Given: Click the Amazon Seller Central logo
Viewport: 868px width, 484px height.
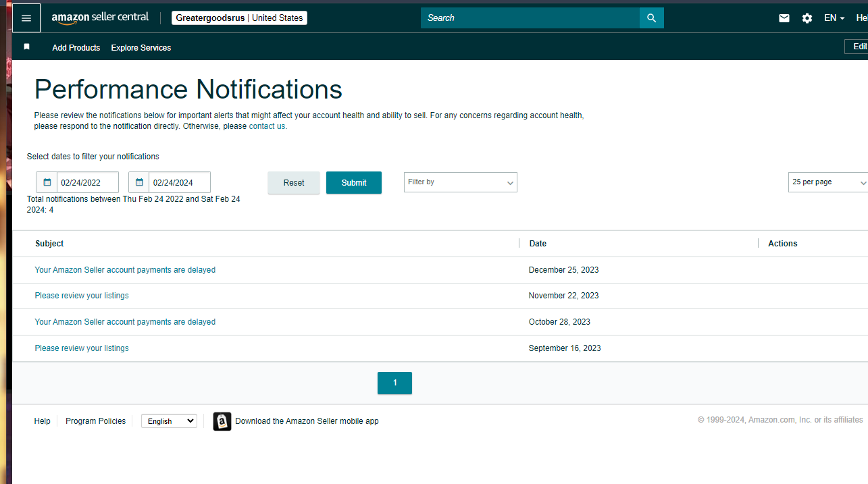Looking at the screenshot, I should (100, 18).
